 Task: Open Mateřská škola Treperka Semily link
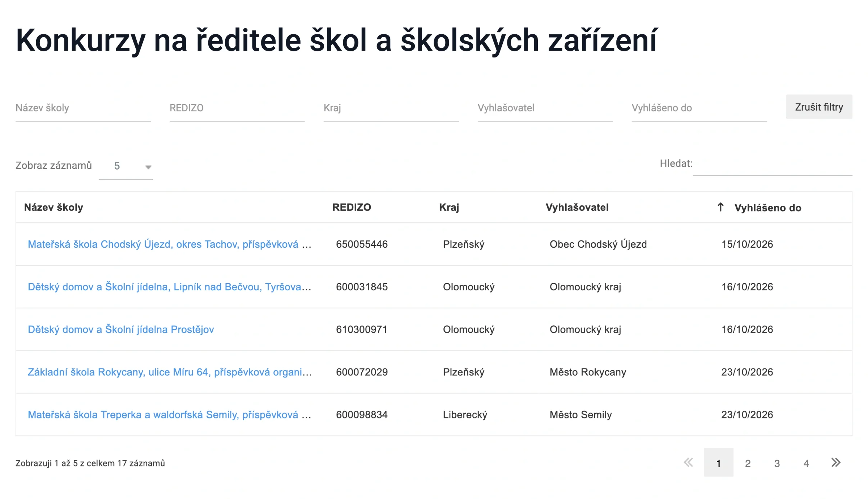click(x=170, y=415)
